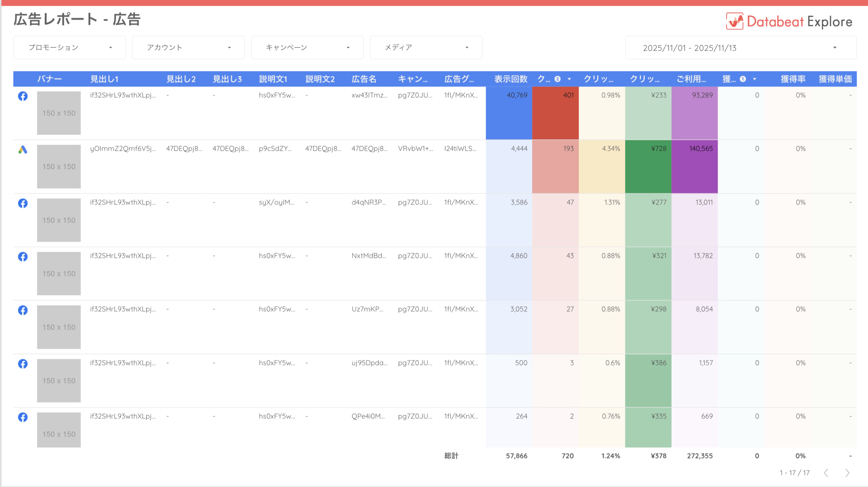This screenshot has height=487, width=868.
Task: Open the アカウント filter dropdown
Action: [x=188, y=47]
